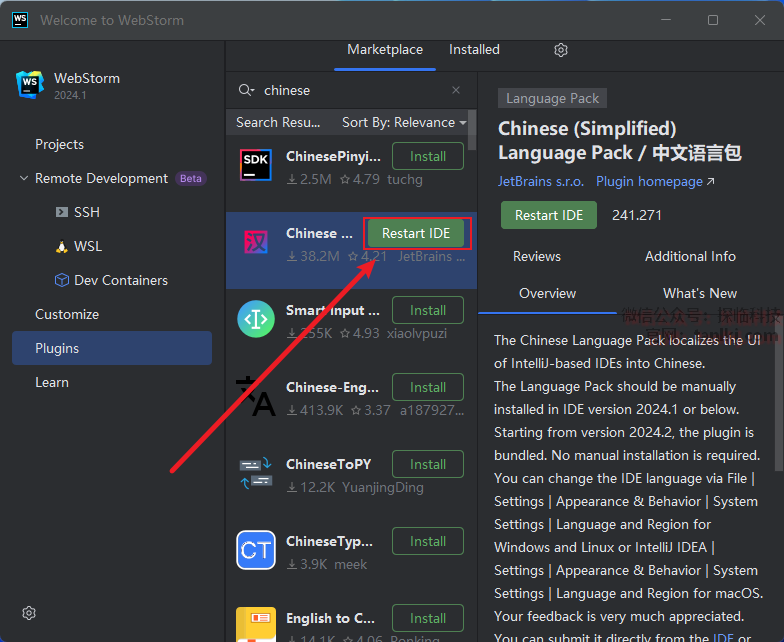Image resolution: width=784 pixels, height=642 pixels.
Task: Open plugin settings gear next to Installed
Action: coord(561,50)
